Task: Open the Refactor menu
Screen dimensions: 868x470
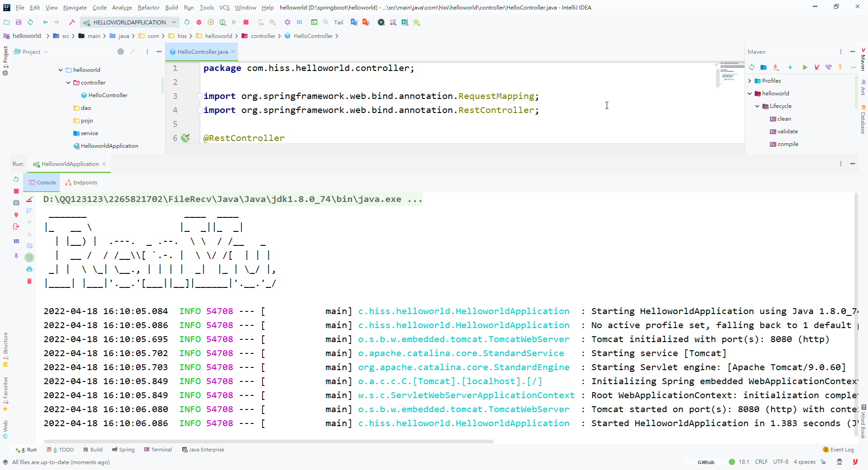Action: [149, 7]
